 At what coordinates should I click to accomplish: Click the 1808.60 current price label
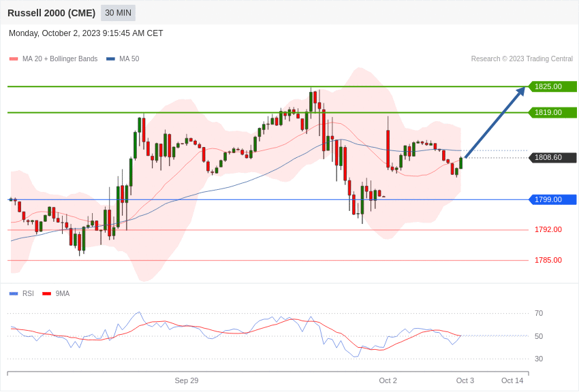point(552,158)
